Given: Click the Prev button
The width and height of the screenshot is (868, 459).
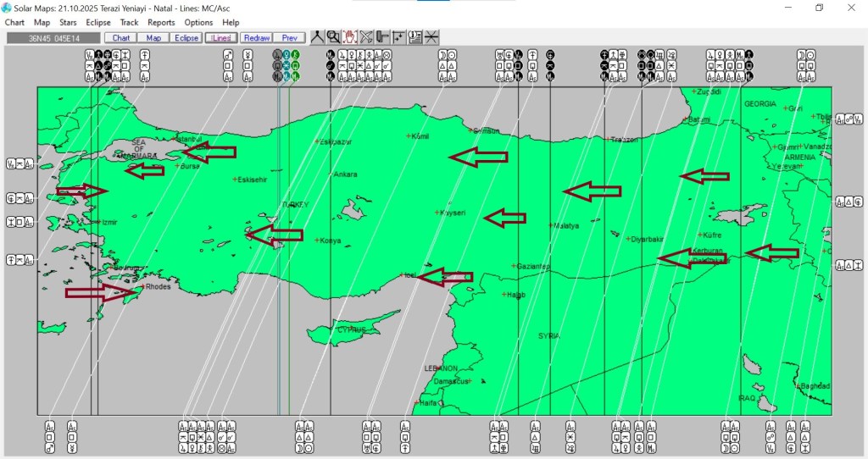Looking at the screenshot, I should [289, 38].
